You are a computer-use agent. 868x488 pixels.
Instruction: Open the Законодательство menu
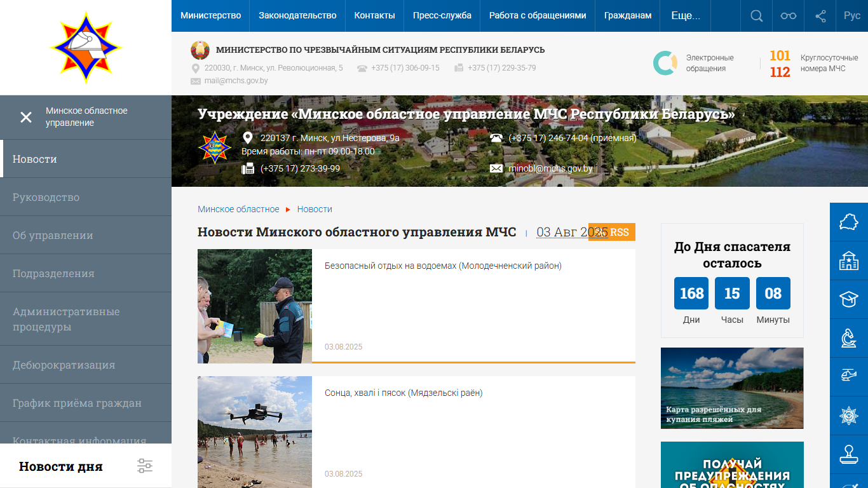[x=297, y=16]
